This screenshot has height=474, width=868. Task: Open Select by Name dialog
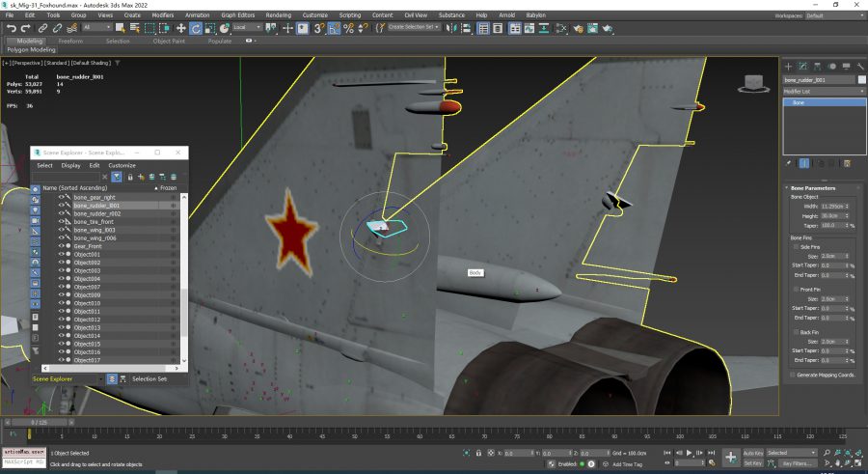click(x=134, y=28)
